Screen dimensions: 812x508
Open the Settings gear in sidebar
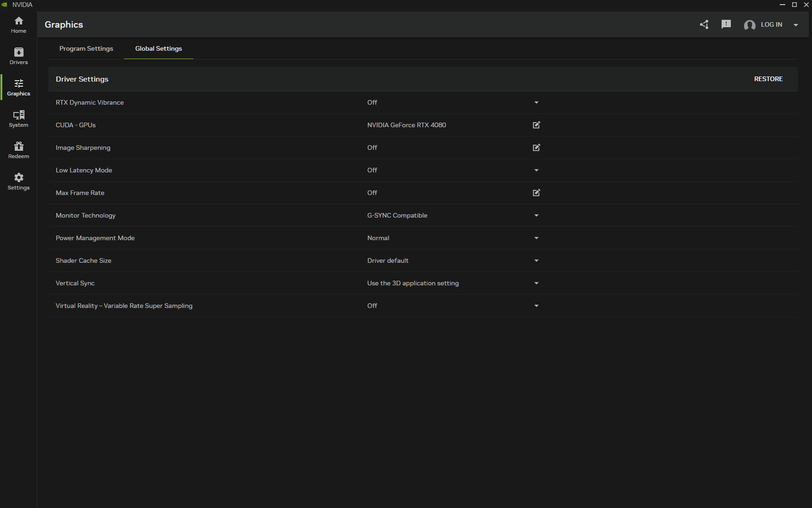click(x=18, y=181)
